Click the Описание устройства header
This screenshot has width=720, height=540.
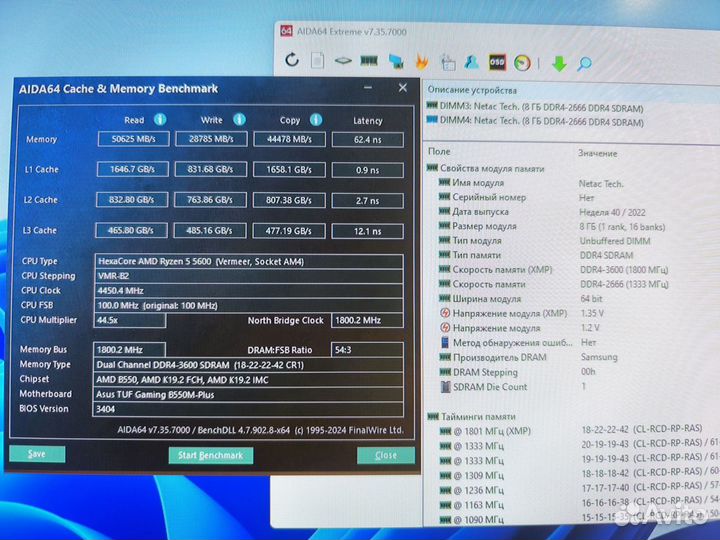click(x=472, y=90)
